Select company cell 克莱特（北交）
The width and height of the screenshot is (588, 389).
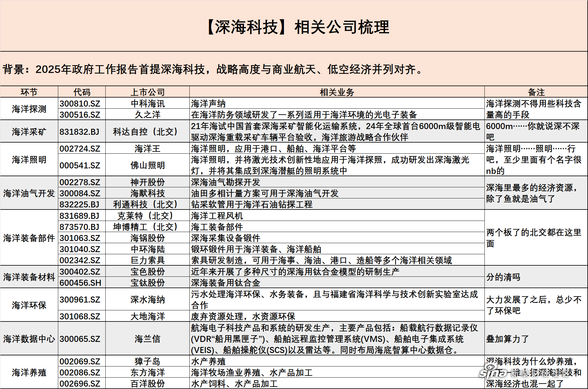(x=147, y=216)
